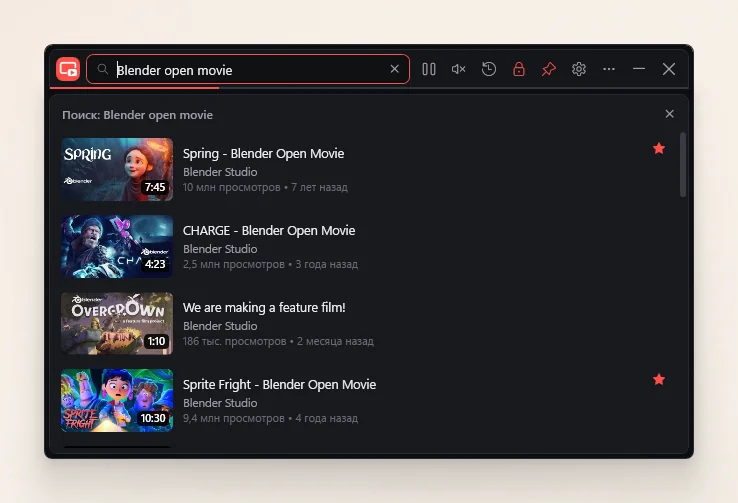This screenshot has width=738, height=503.
Task: Open the Sprite Fright video thumbnail
Action: coord(117,400)
